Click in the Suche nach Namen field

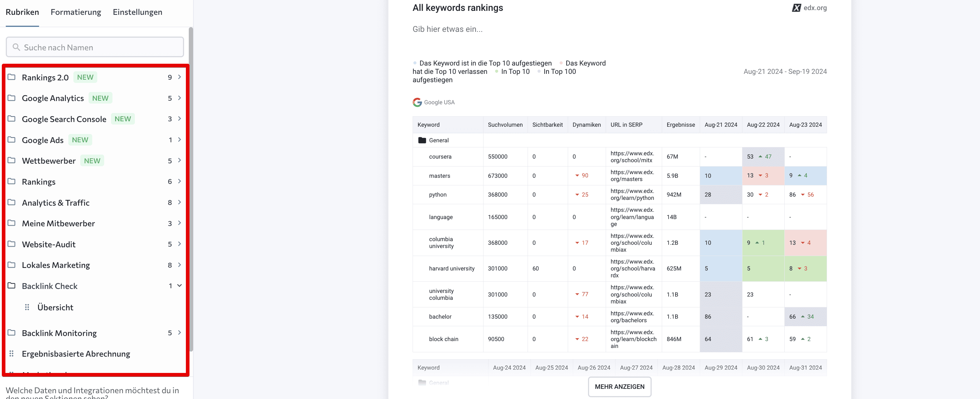pyautogui.click(x=95, y=47)
